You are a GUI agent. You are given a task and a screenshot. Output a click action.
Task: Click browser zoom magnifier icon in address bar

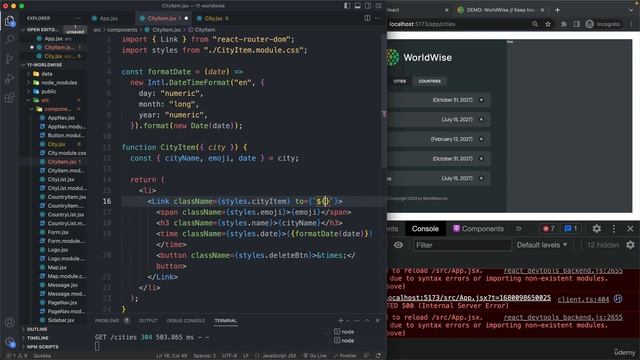click(535, 24)
